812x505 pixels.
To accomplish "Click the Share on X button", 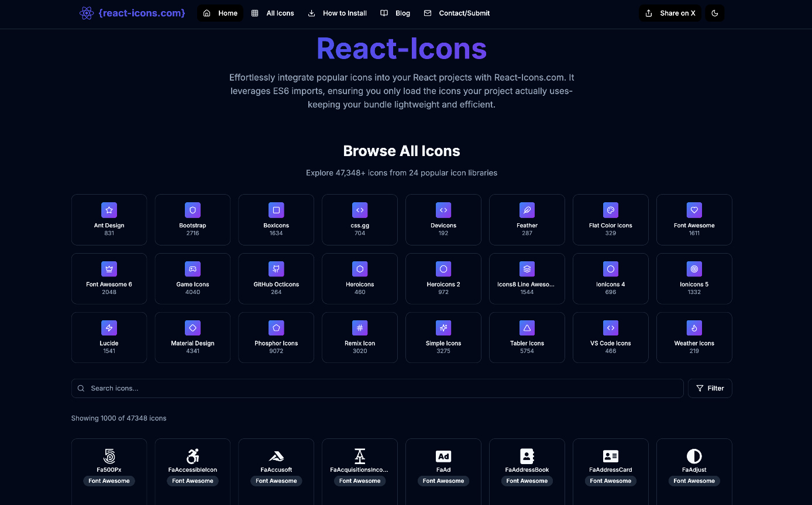I will pos(670,13).
